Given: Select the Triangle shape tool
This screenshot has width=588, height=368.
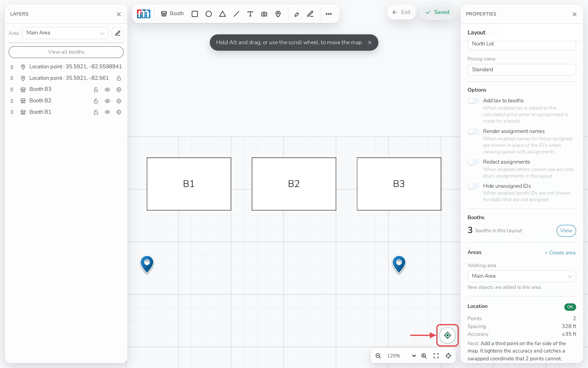Looking at the screenshot, I should click(222, 14).
